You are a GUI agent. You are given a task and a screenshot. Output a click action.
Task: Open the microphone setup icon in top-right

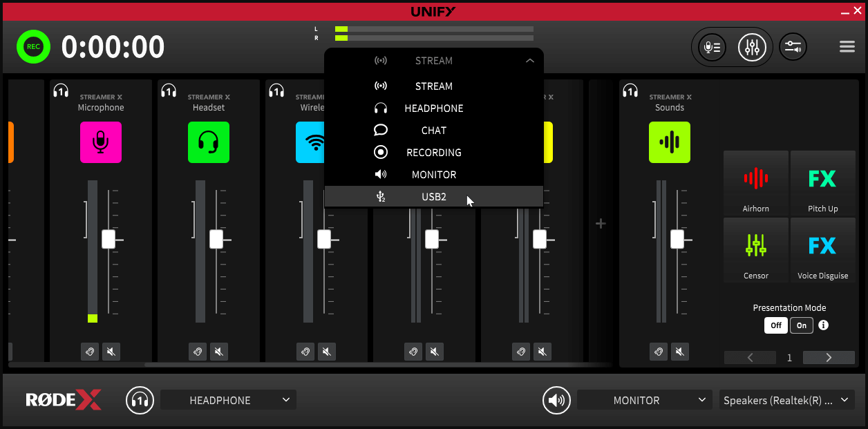[x=711, y=46]
